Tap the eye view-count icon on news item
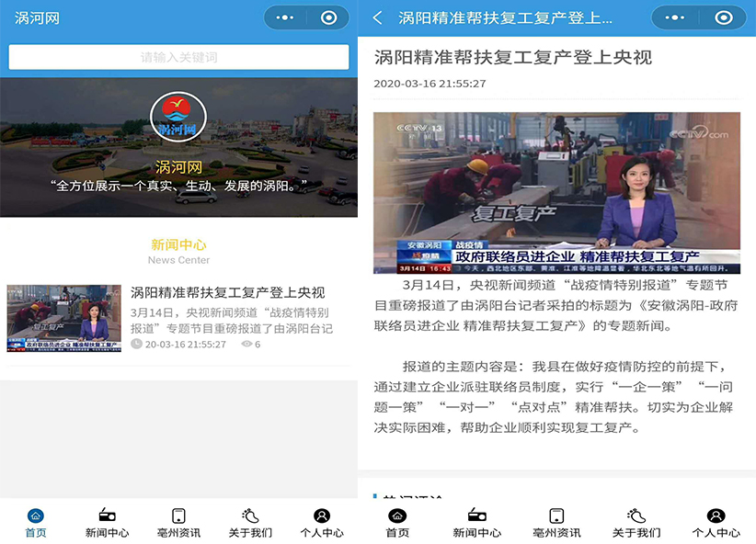The image size is (756, 544). click(x=246, y=345)
